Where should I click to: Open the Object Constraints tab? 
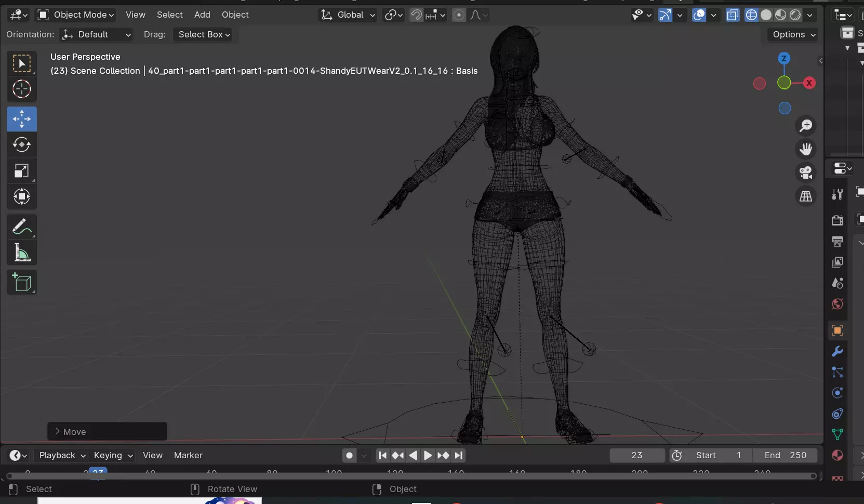pyautogui.click(x=838, y=414)
